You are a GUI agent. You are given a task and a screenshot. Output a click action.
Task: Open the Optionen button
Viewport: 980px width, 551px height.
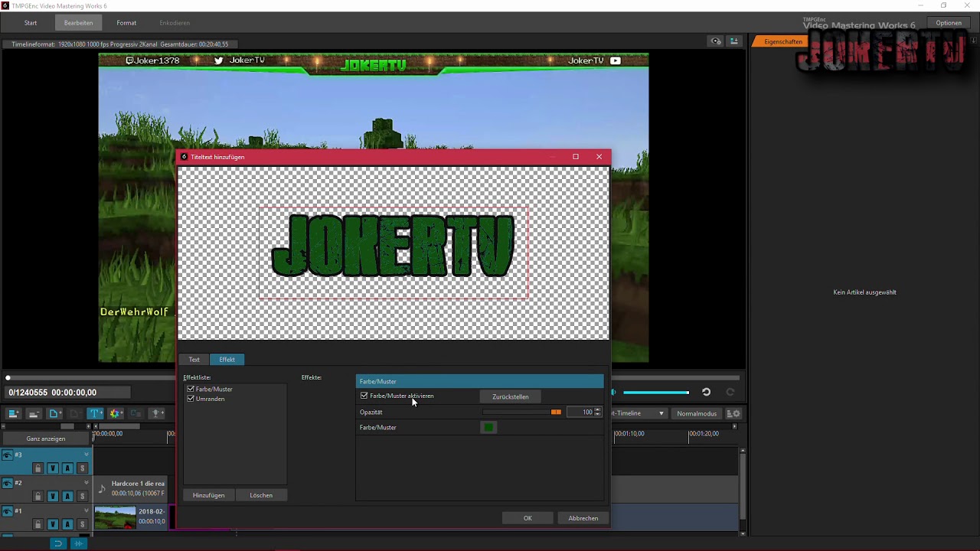949,23
